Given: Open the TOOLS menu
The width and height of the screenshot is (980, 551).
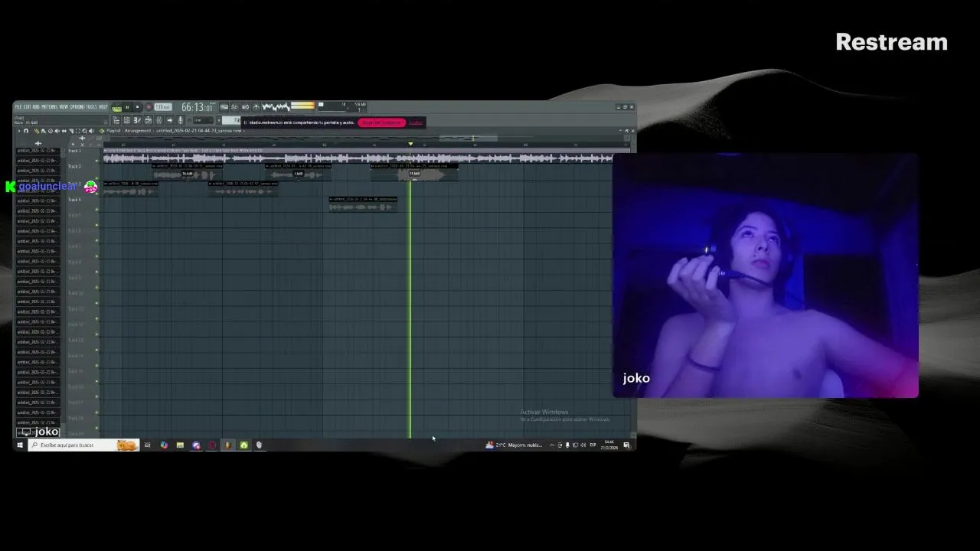Looking at the screenshot, I should pyautogui.click(x=91, y=107).
